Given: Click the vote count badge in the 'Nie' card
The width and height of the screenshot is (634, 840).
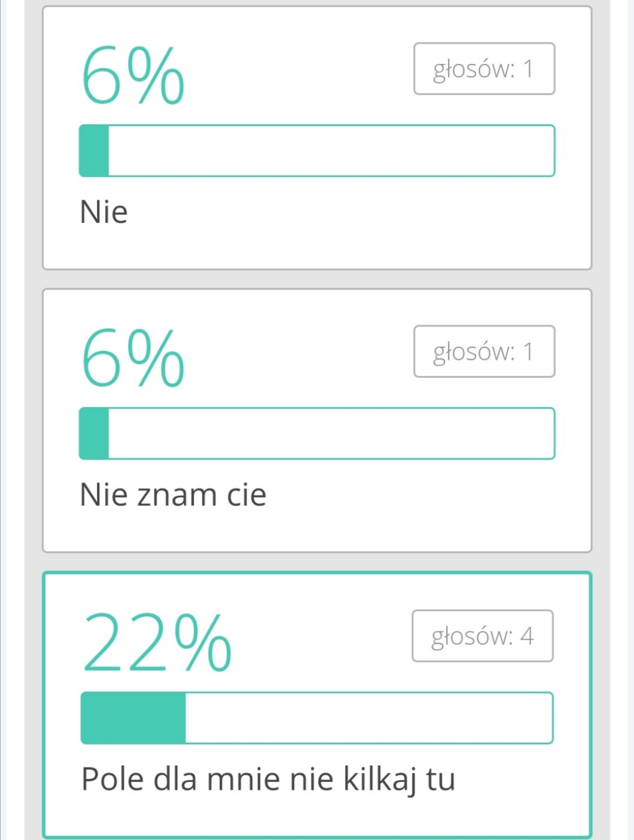Looking at the screenshot, I should click(x=484, y=69).
